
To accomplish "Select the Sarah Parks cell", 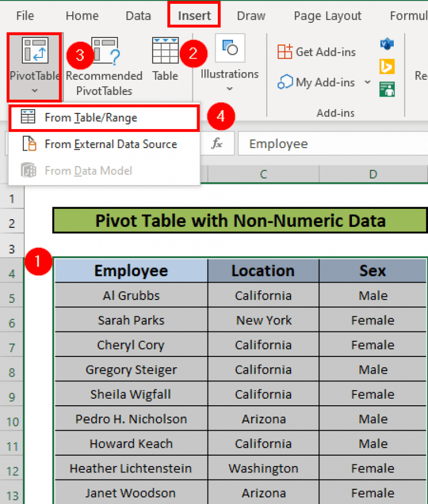I will pos(131,320).
